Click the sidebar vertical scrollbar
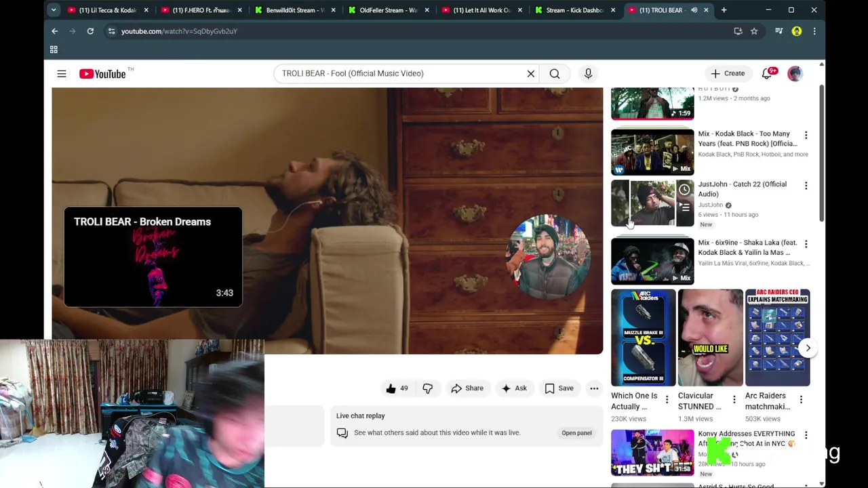 tap(822, 152)
